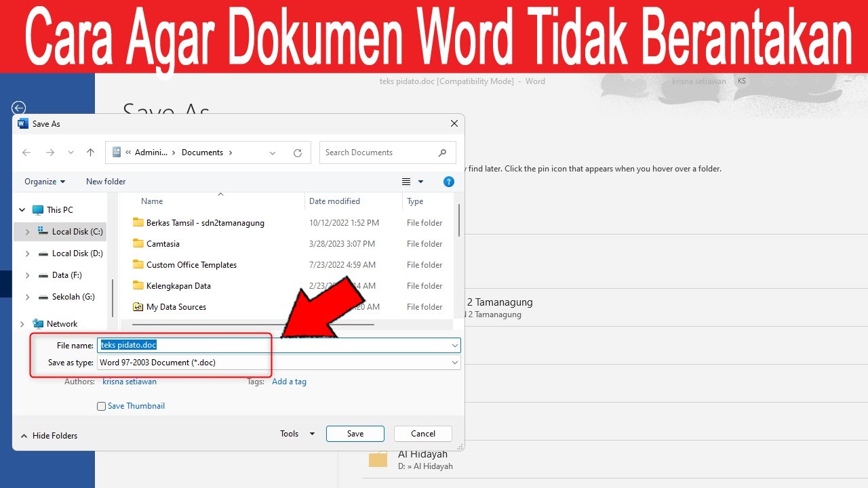The image size is (868, 488).
Task: Open the Organize menu
Action: click(x=45, y=182)
